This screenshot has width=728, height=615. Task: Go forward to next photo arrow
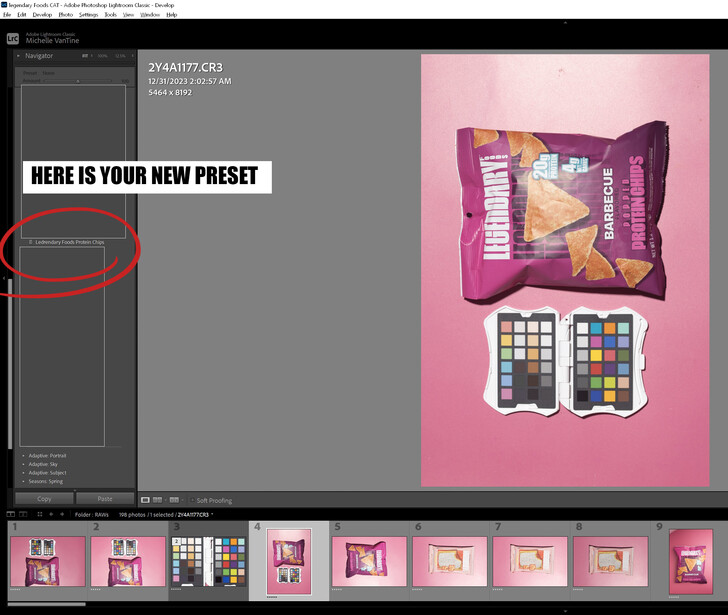pyautogui.click(x=62, y=514)
